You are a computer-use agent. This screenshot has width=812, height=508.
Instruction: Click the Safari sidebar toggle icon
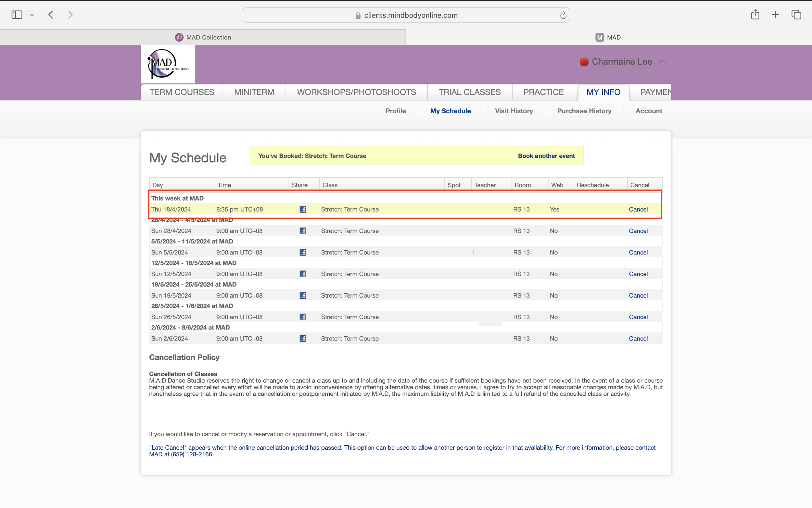tap(17, 15)
